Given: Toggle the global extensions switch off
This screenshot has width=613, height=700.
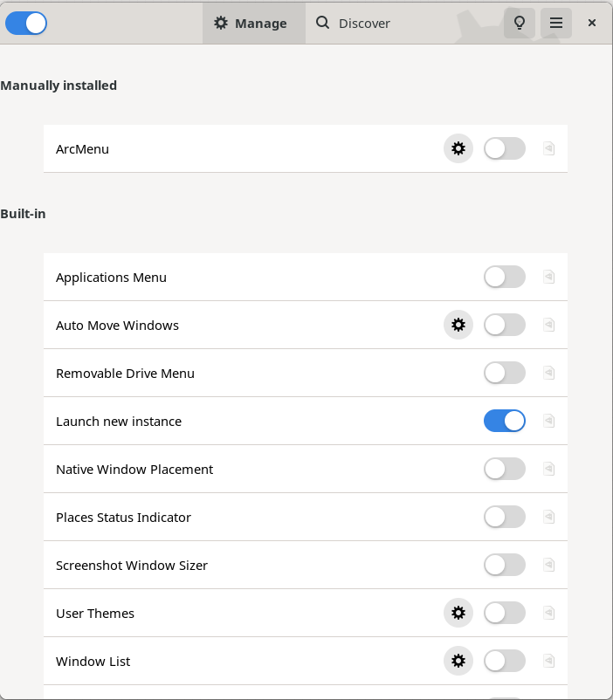Looking at the screenshot, I should (26, 24).
